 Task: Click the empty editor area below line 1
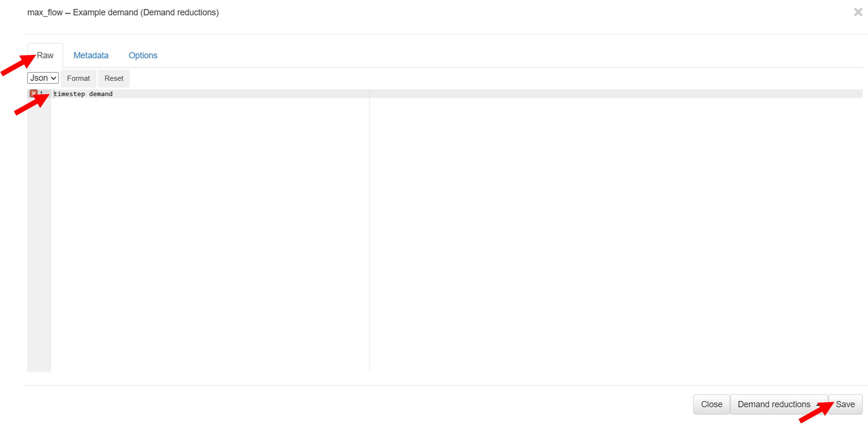[x=210, y=234]
